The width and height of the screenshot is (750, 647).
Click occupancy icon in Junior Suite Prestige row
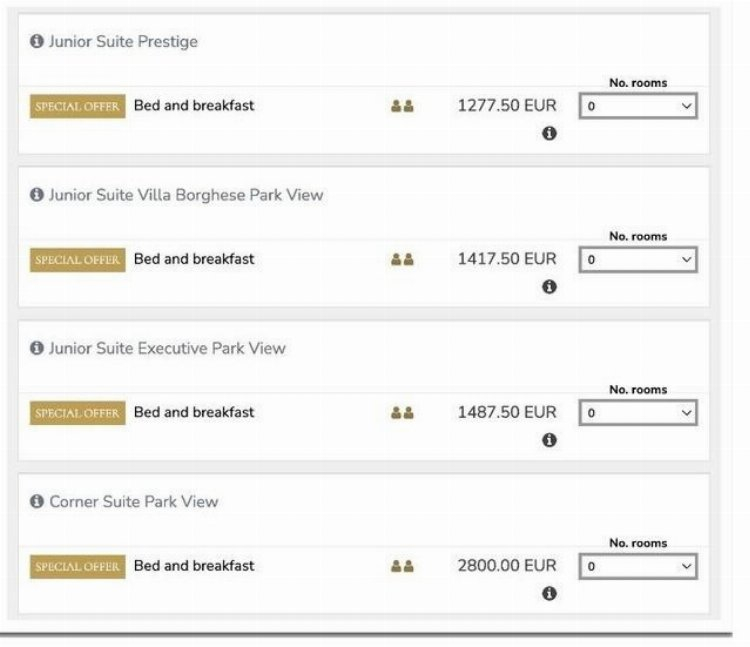[x=402, y=106]
